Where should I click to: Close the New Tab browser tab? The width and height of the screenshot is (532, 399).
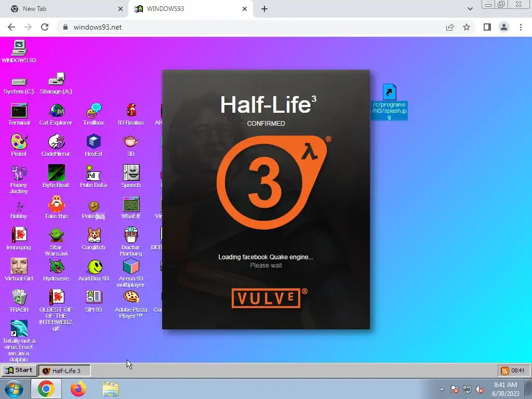click(x=121, y=9)
